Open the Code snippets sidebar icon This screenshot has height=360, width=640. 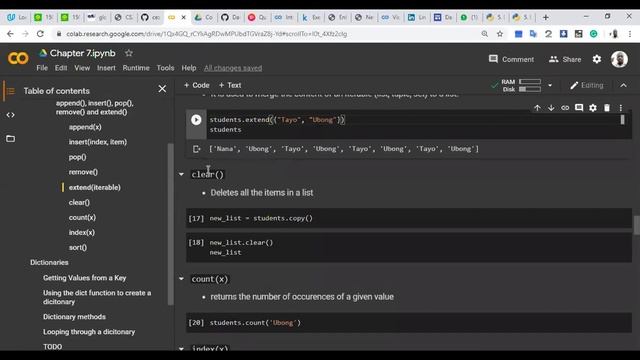10,115
